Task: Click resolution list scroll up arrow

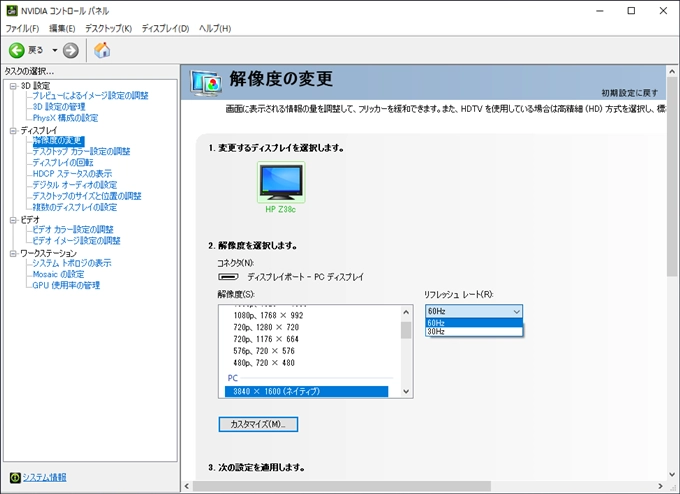Action: [406, 312]
